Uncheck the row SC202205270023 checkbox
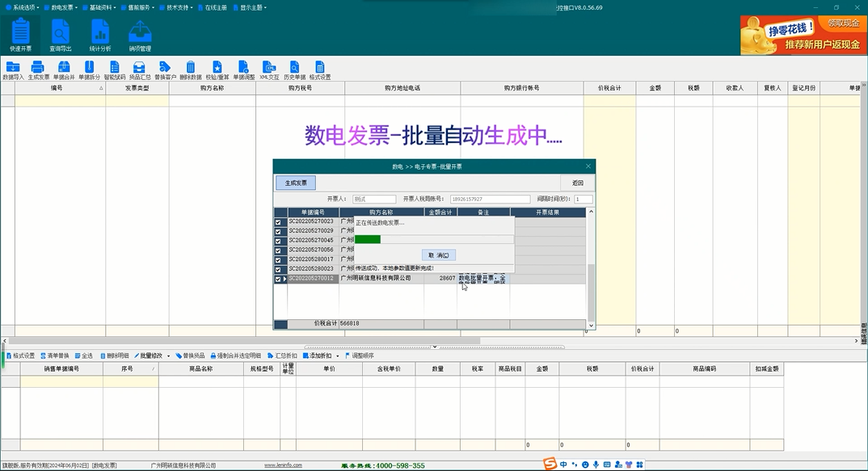This screenshot has width=868, height=471. [x=278, y=221]
